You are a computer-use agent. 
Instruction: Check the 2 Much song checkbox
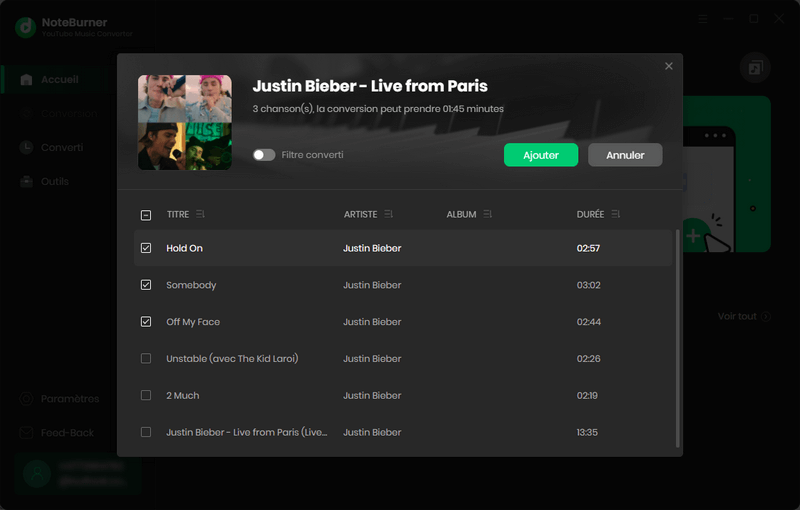pos(146,396)
